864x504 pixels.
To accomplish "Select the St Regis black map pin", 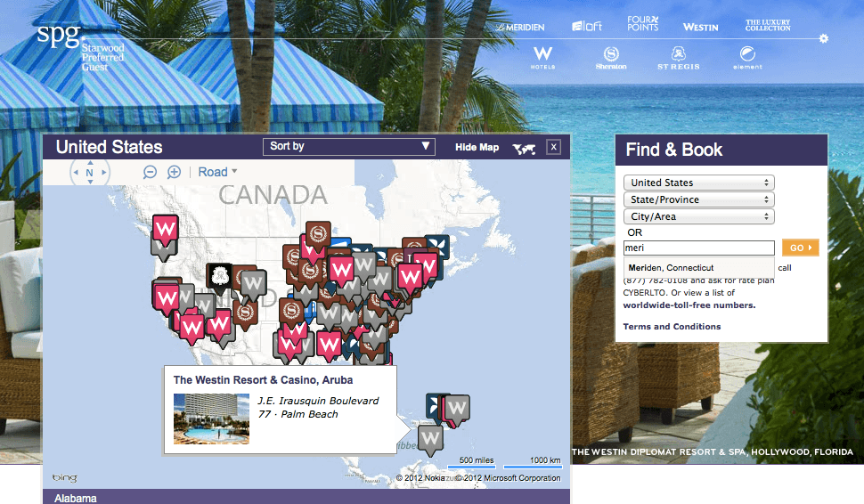I will (219, 277).
